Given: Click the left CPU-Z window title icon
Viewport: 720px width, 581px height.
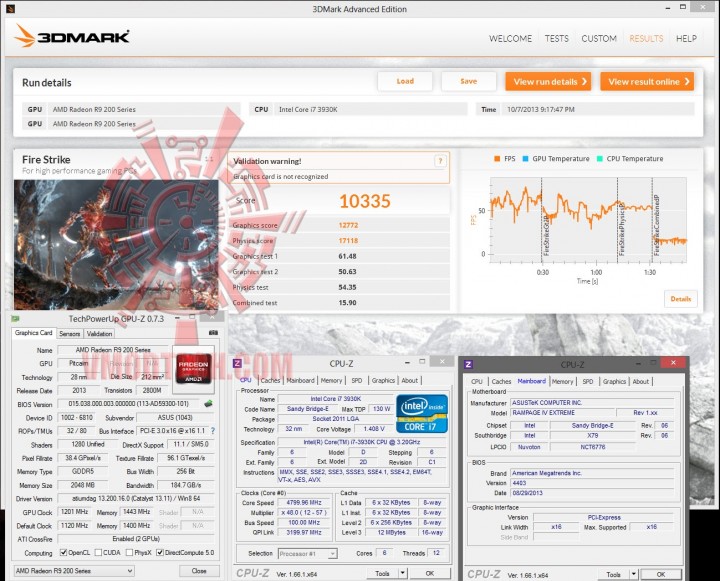Looking at the screenshot, I should 237,363.
